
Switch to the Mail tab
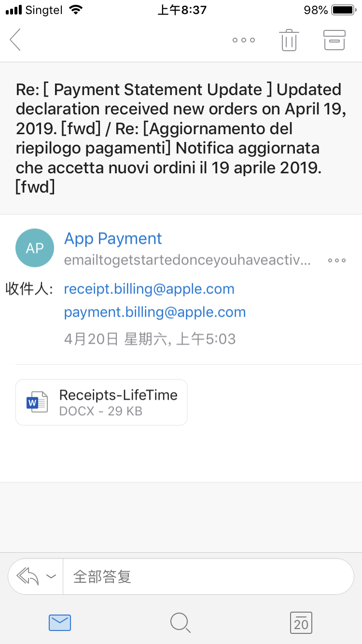tap(60, 623)
